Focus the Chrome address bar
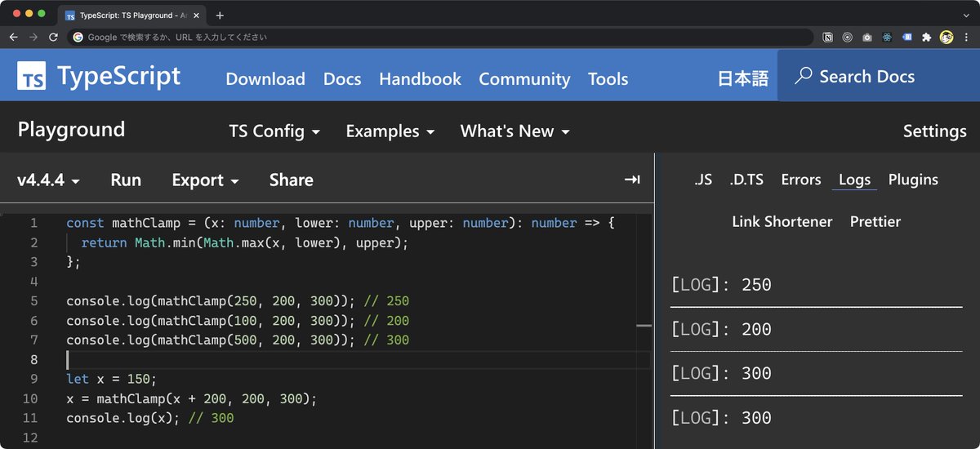 (x=441, y=37)
